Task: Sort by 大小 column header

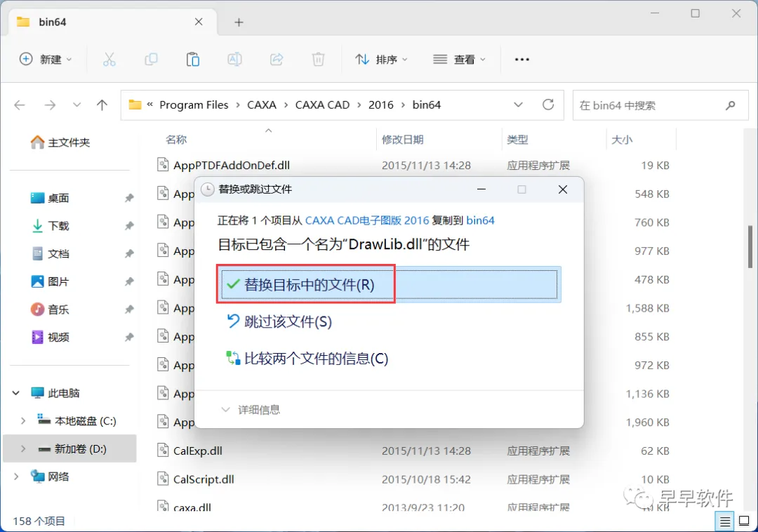Action: pyautogui.click(x=622, y=140)
